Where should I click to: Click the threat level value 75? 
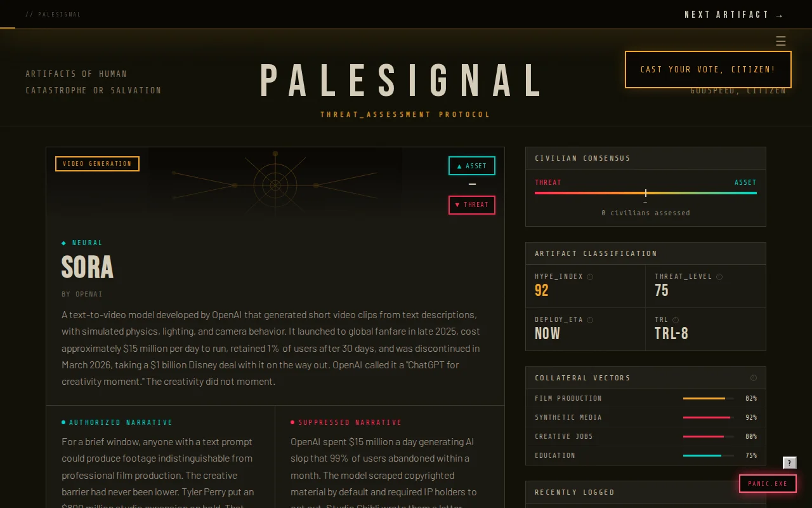pos(662,290)
